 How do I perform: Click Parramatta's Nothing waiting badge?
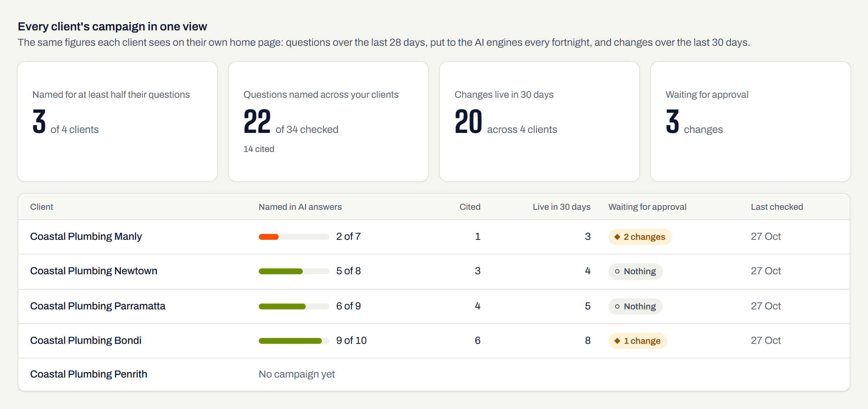click(x=635, y=306)
